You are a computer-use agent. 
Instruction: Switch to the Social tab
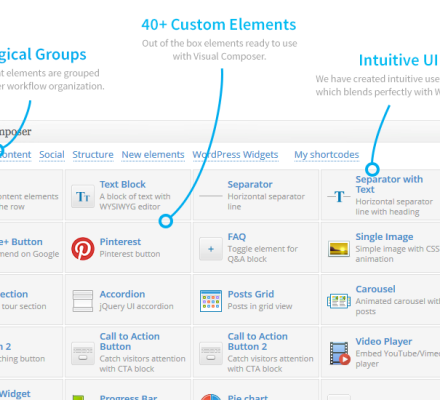52,155
